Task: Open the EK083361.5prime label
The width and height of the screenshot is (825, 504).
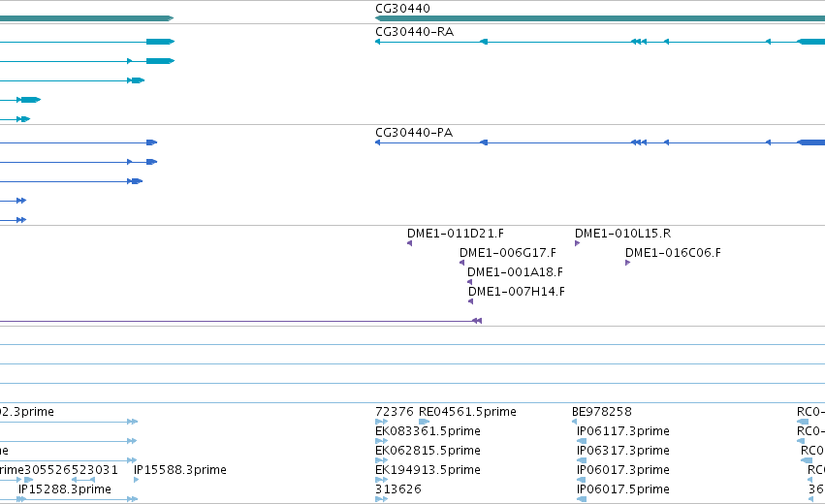Action: 428,431
